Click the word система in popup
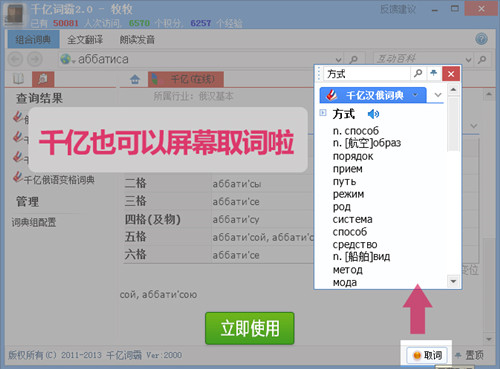 tap(352, 219)
